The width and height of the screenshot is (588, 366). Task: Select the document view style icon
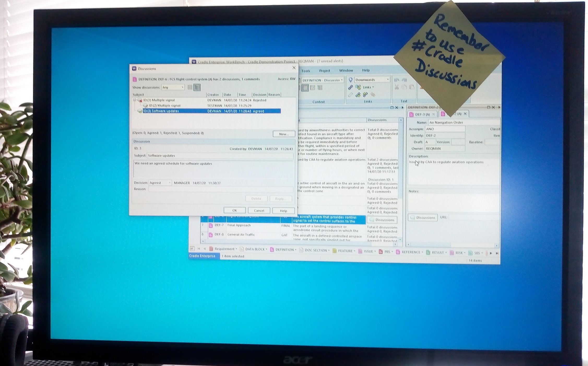(x=312, y=88)
